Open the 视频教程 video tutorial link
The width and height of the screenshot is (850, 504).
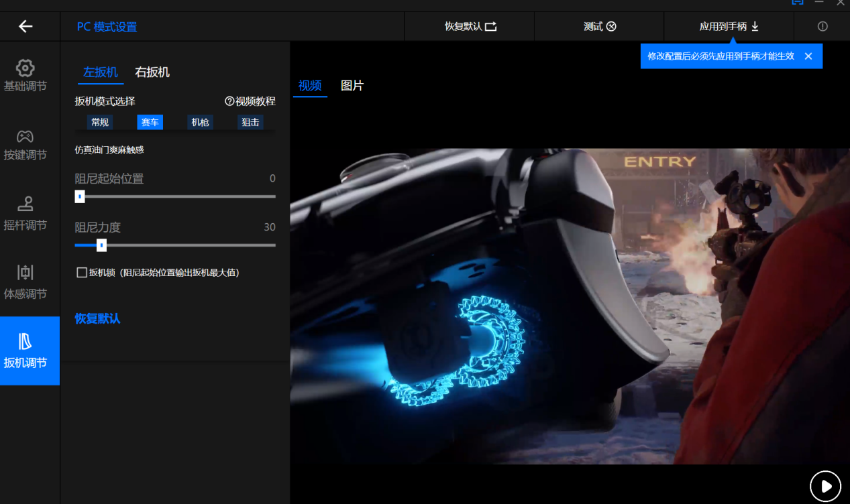[x=250, y=101]
